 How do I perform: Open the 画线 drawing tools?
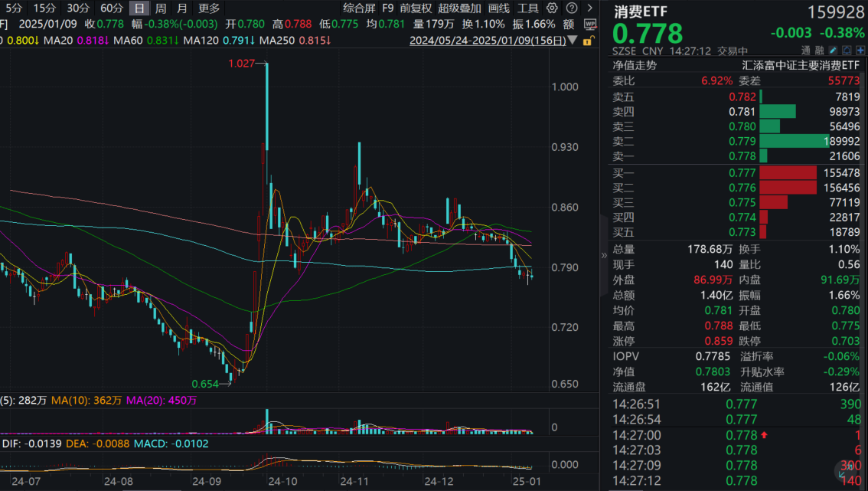click(499, 8)
